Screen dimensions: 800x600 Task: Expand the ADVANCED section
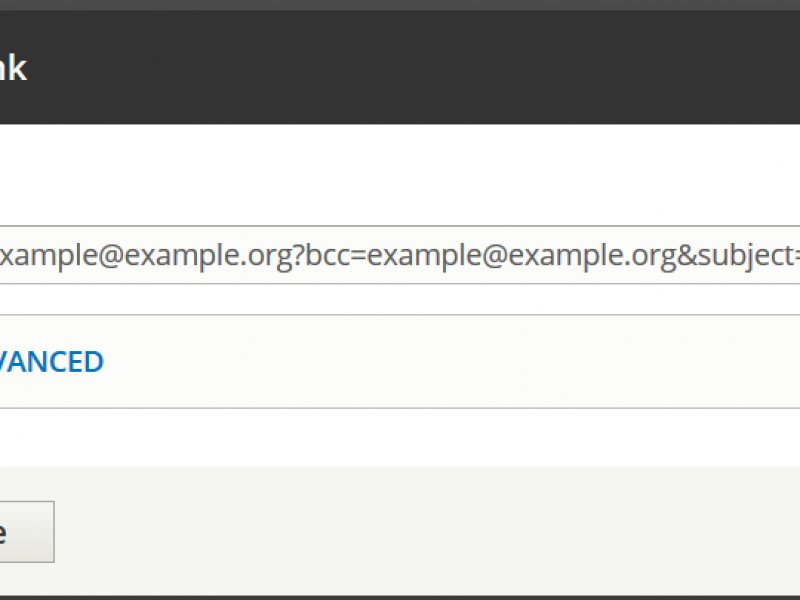[51, 362]
